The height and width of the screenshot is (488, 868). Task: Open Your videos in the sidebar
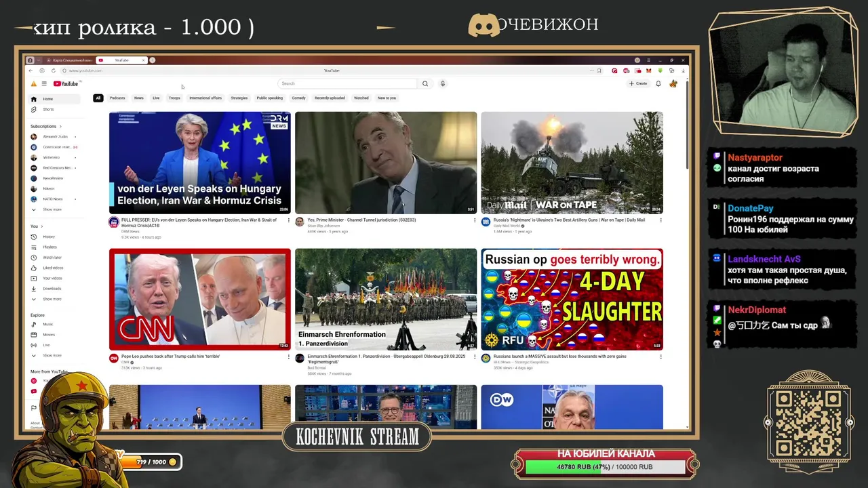[x=54, y=278]
